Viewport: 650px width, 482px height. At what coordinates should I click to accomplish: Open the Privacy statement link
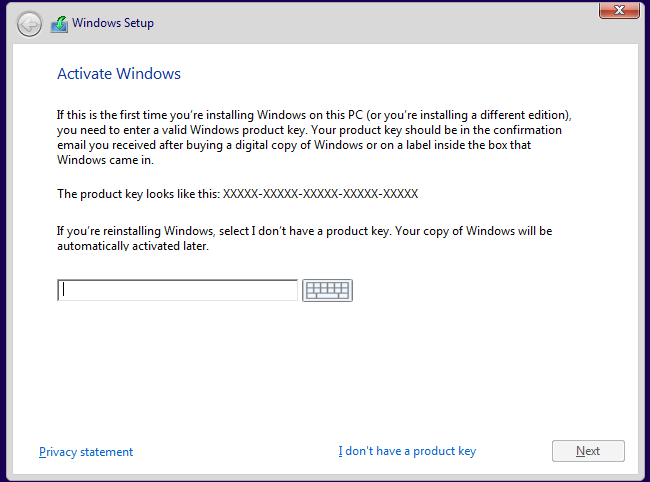coord(86,452)
